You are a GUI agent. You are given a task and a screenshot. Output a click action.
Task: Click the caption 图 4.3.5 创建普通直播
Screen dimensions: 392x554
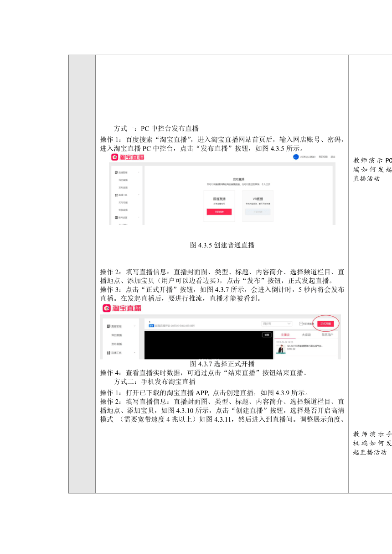pyautogui.click(x=222, y=245)
